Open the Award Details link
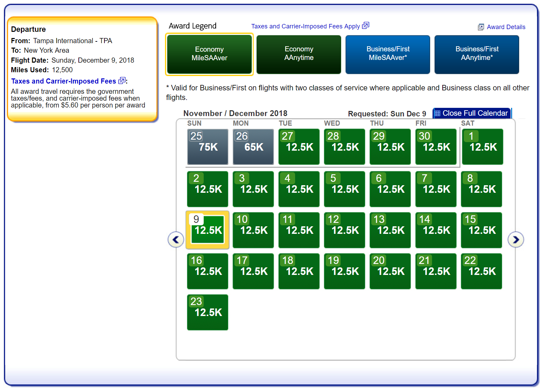This screenshot has height=392, width=545. pos(506,27)
